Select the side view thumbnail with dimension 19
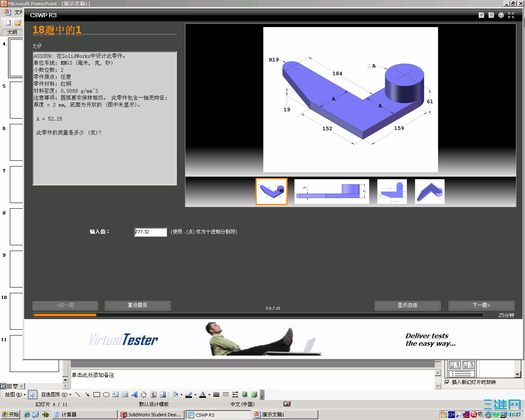Image resolution: width=525 pixels, height=420 pixels. [332, 192]
